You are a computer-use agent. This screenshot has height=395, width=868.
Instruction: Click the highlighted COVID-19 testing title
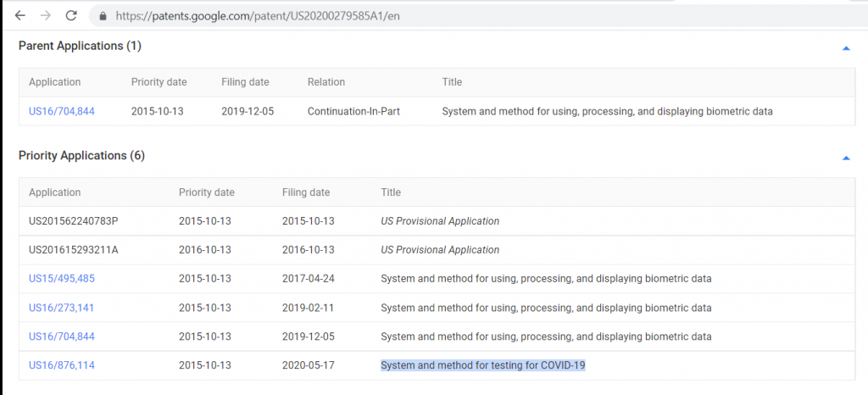point(482,364)
